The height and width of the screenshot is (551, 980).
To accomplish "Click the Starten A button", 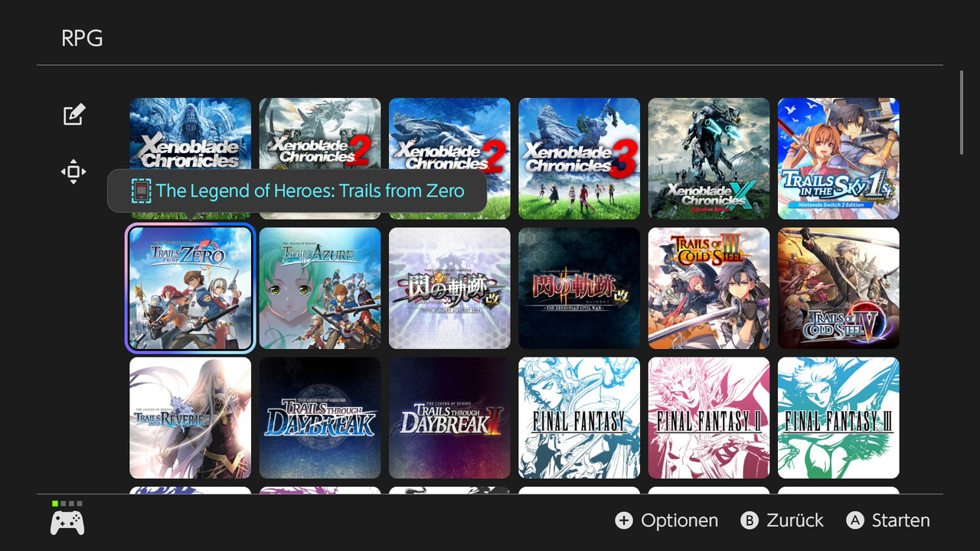I will point(888,520).
